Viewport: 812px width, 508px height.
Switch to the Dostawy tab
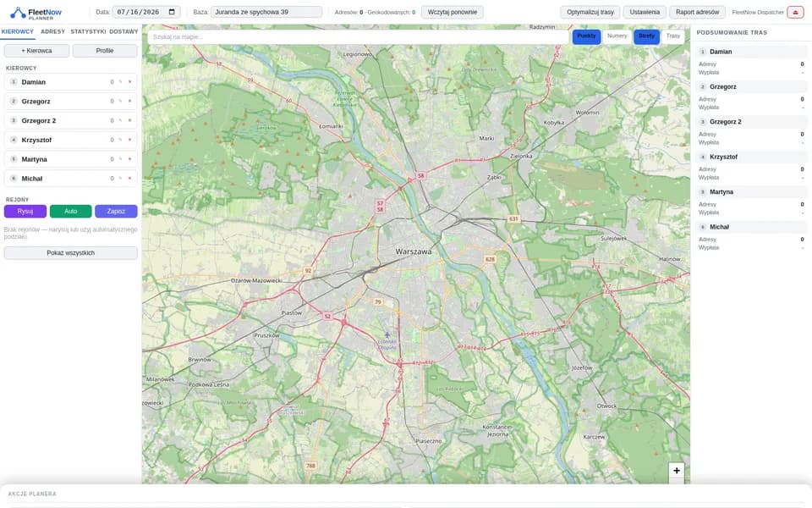[x=123, y=31]
